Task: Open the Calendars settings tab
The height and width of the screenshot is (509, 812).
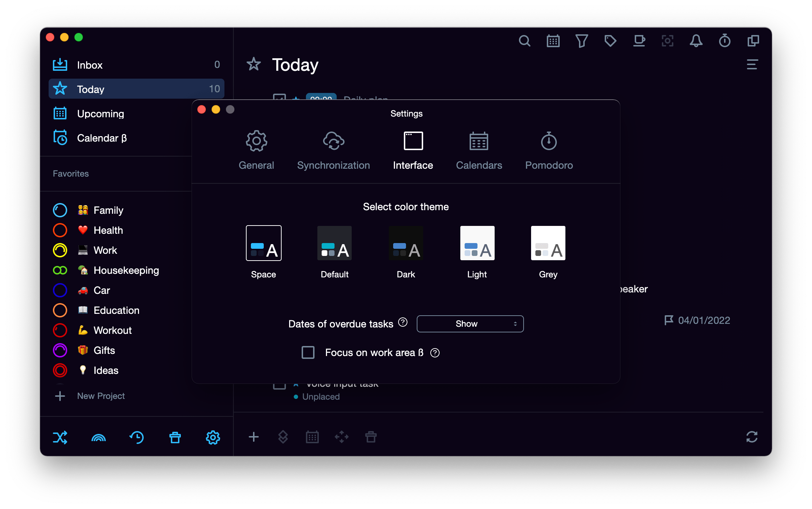Action: tap(479, 150)
